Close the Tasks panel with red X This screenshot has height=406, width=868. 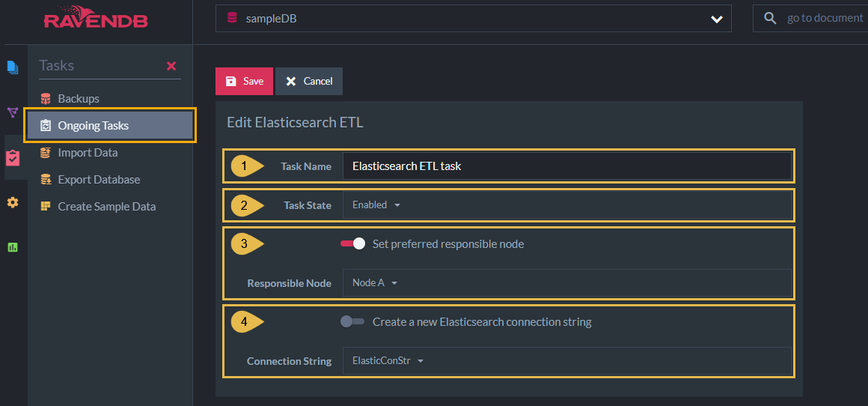(x=171, y=66)
